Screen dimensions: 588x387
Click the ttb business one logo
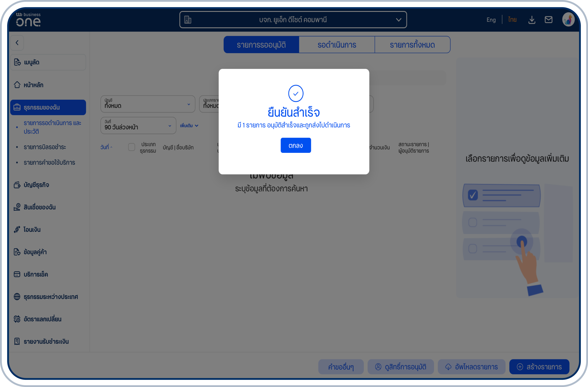point(28,20)
